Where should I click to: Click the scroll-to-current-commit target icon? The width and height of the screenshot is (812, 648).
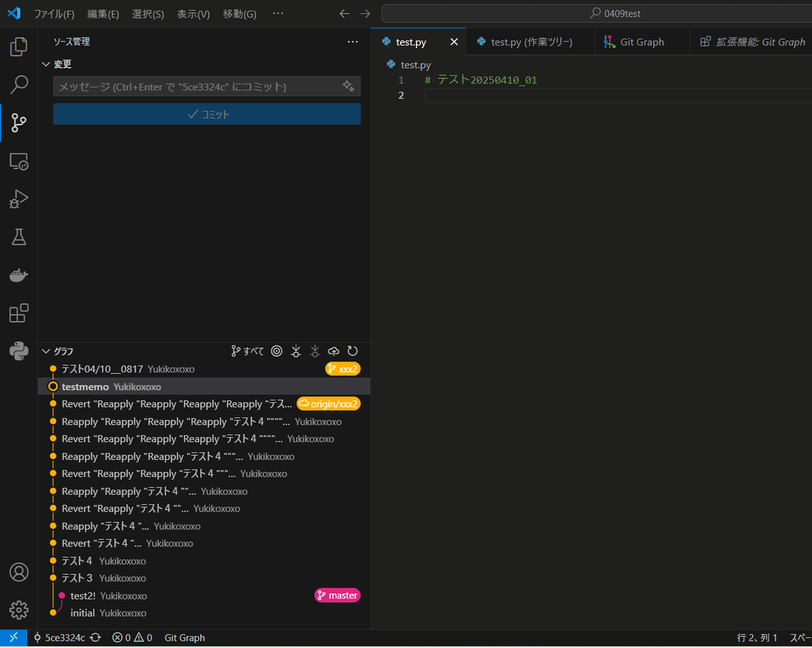coord(276,351)
